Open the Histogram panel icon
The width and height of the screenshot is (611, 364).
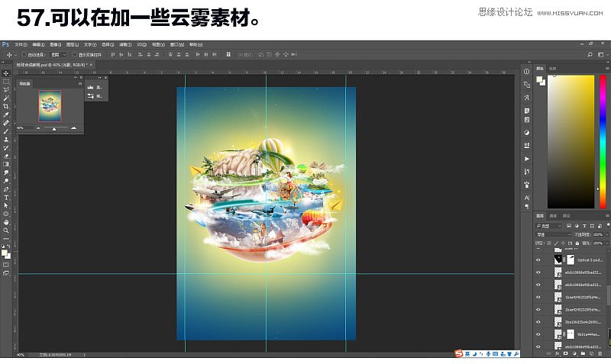coord(90,88)
